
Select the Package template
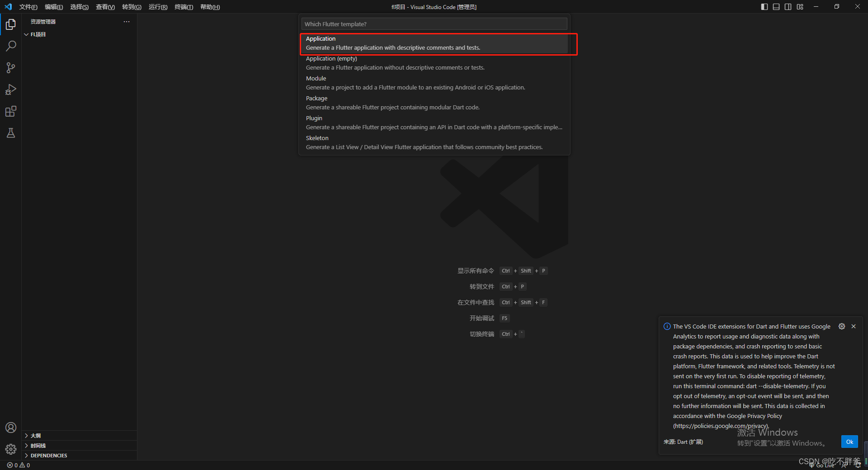(434, 103)
